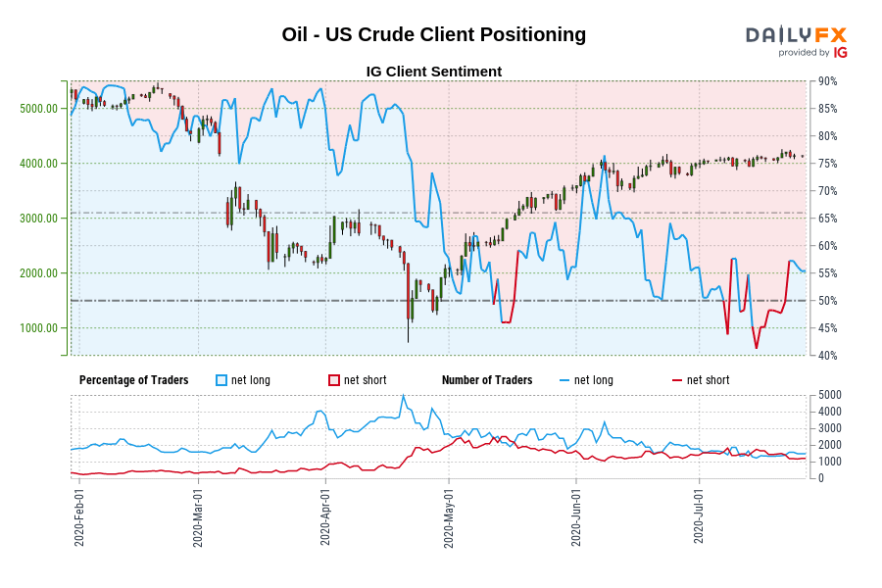Click the red net short line marker
Viewport: 882px width, 588px height.
[x=676, y=380]
